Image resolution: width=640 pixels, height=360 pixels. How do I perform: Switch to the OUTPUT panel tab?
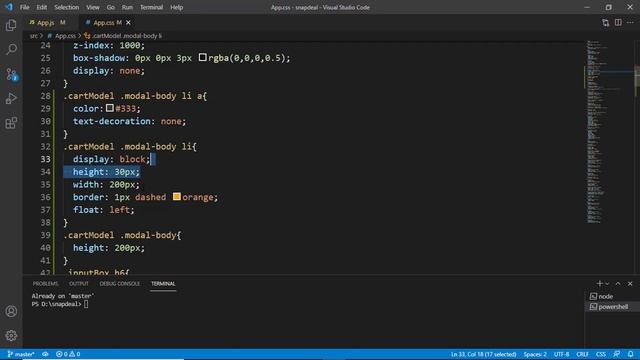point(79,283)
